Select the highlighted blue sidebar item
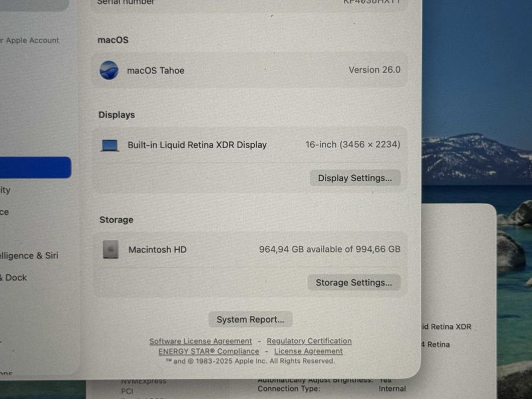This screenshot has width=532, height=399. pyautogui.click(x=35, y=167)
